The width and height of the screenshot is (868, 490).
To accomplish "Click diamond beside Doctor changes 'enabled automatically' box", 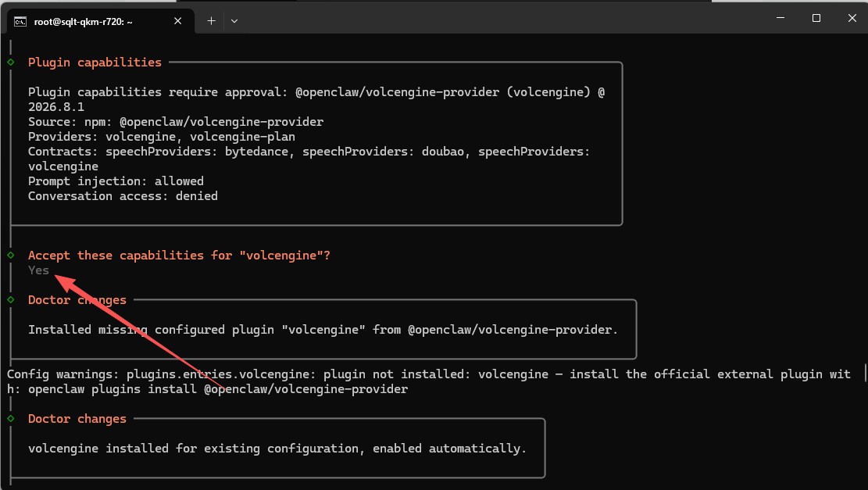I will (10, 419).
